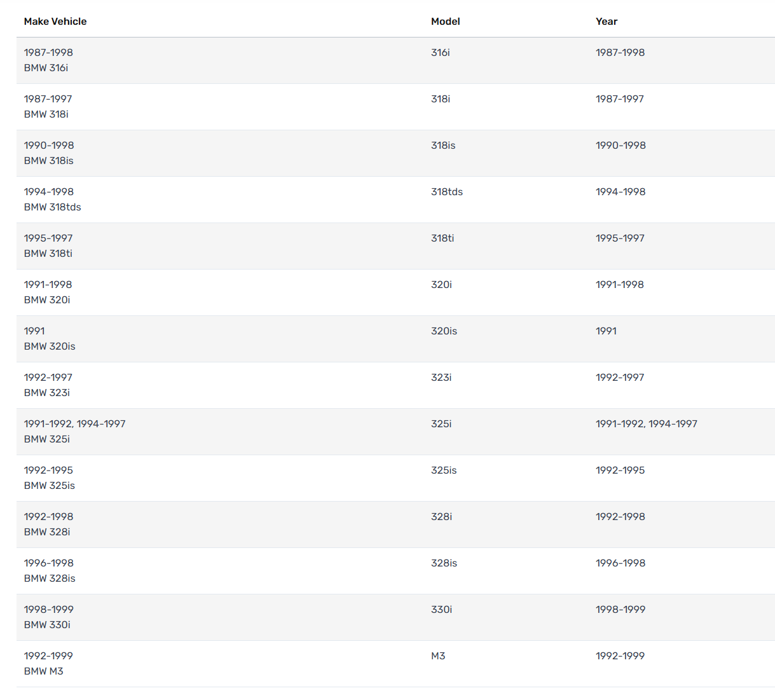The image size is (775, 700).
Task: Click the Make Vehicle column header
Action: tap(55, 22)
